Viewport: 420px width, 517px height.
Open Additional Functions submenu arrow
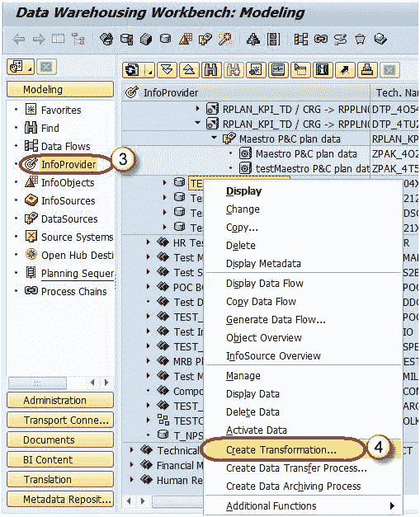coord(392,505)
